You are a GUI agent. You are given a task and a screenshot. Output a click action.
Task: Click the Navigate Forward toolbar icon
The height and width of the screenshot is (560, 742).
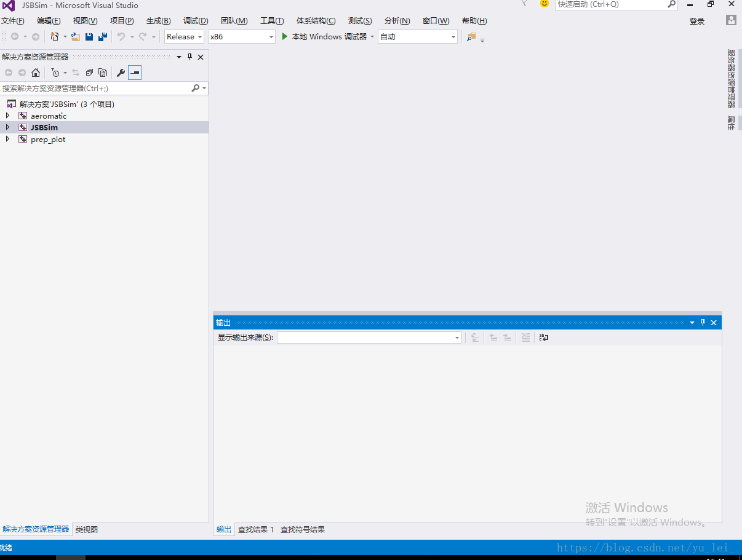pos(36,37)
